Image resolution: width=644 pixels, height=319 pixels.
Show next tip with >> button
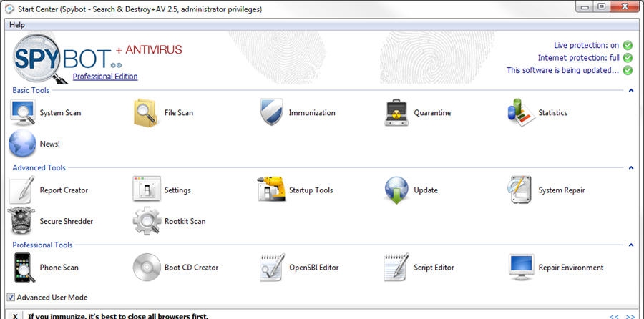pyautogui.click(x=630, y=316)
